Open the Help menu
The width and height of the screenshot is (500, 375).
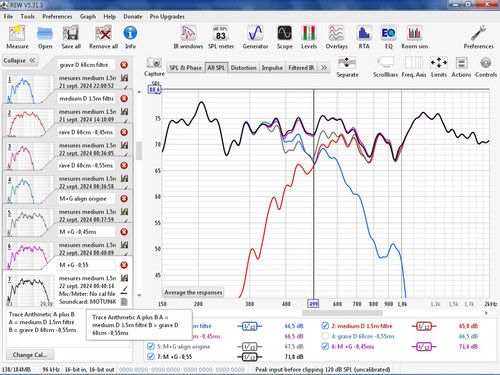pos(109,16)
